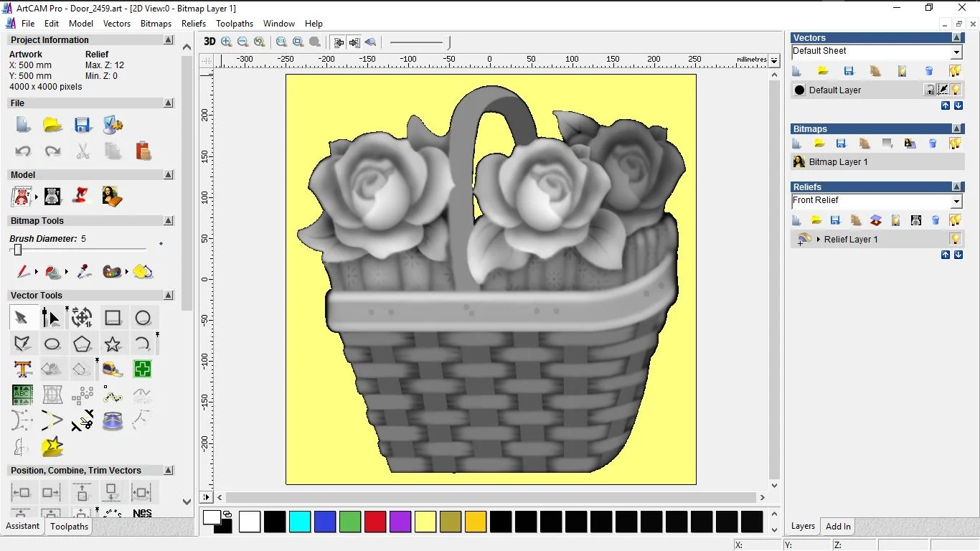Select the Create Vector Text tool
The height and width of the screenshot is (551, 980).
pyautogui.click(x=23, y=369)
